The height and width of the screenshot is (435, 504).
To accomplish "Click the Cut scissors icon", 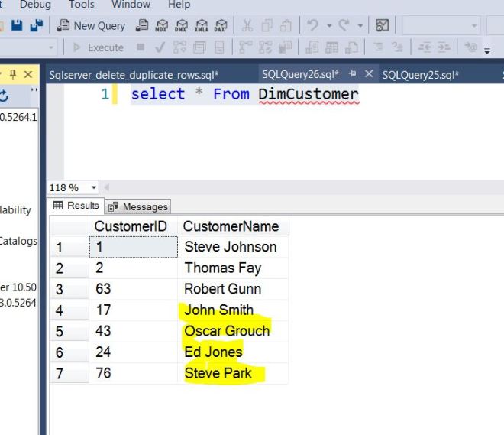I will 247,26.
